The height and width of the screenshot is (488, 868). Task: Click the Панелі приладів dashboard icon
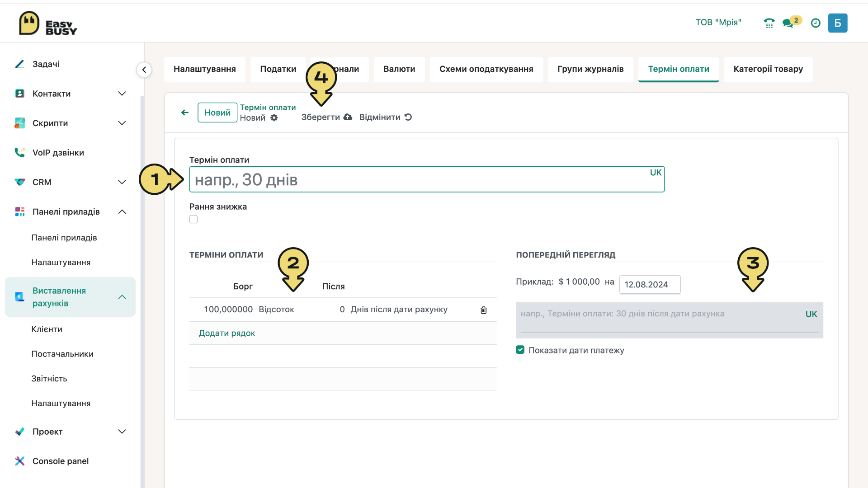point(19,211)
